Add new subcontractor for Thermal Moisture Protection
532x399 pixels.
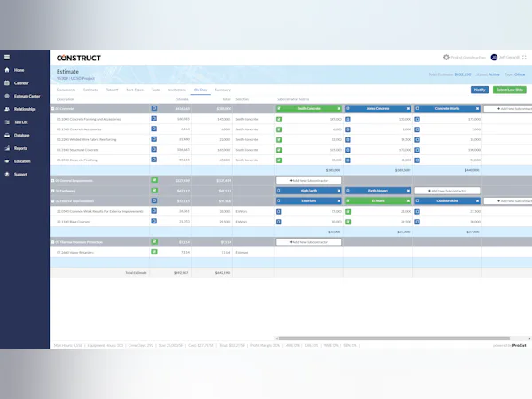[309, 242]
